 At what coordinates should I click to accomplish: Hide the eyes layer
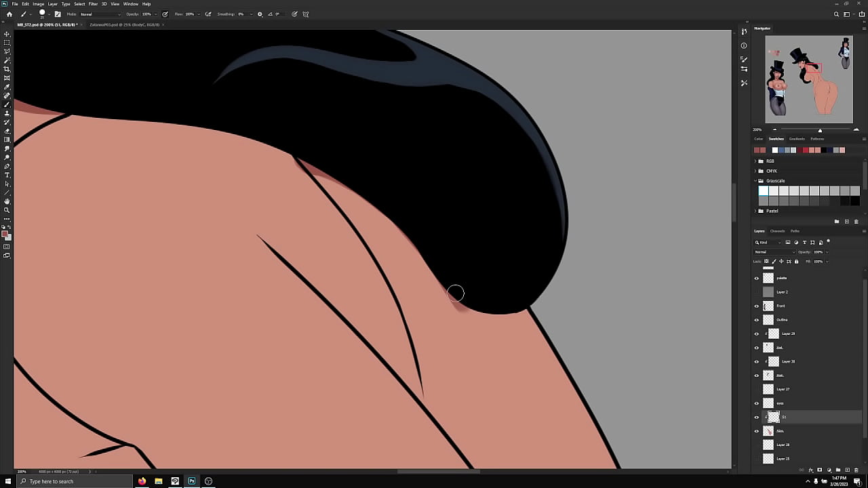[757, 403]
